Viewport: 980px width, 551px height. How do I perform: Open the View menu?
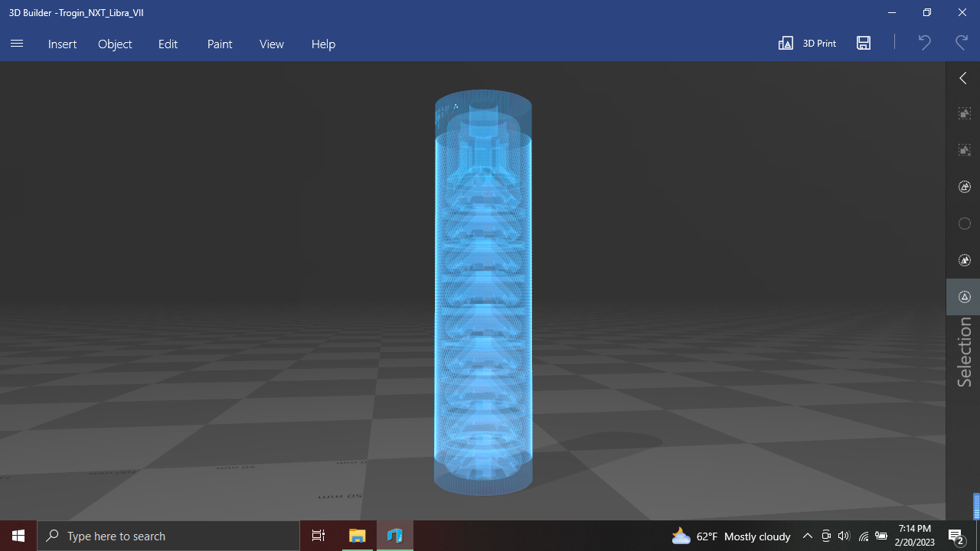(x=272, y=44)
